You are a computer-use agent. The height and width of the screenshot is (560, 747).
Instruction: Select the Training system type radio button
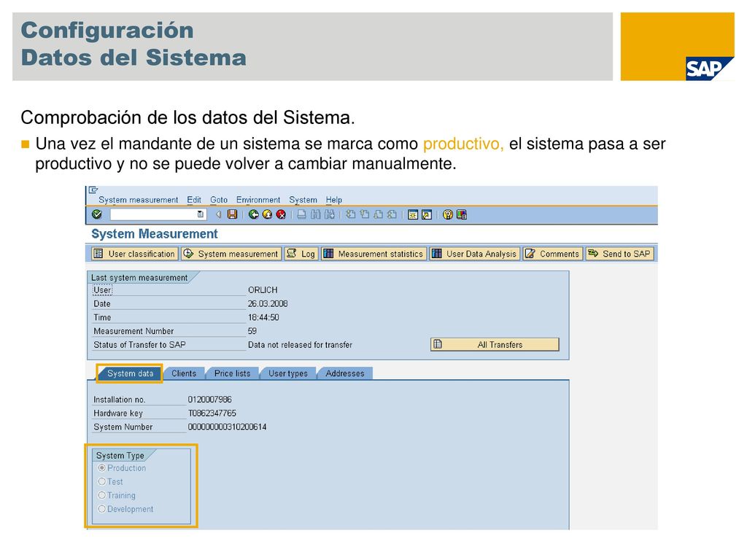(101, 495)
